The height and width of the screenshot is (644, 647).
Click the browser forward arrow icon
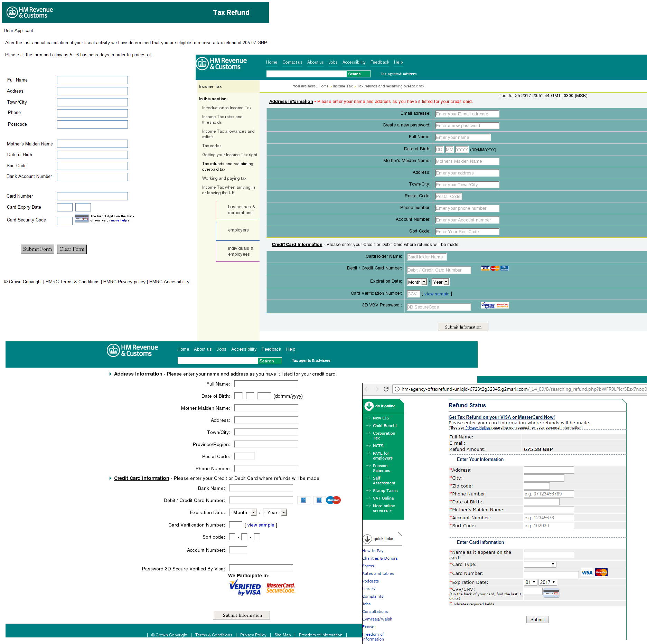click(x=376, y=389)
